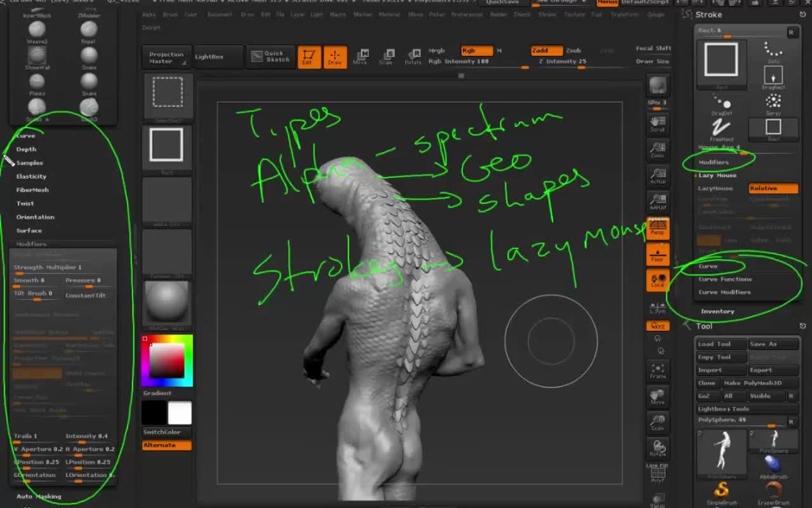812x508 pixels.
Task: Toggle Local symmetry button
Action: click(x=658, y=280)
